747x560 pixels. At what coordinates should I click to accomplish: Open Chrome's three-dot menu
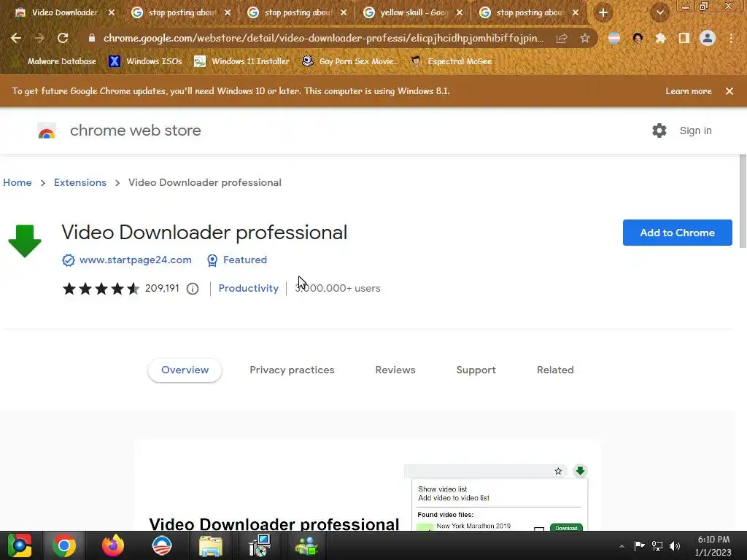(731, 38)
